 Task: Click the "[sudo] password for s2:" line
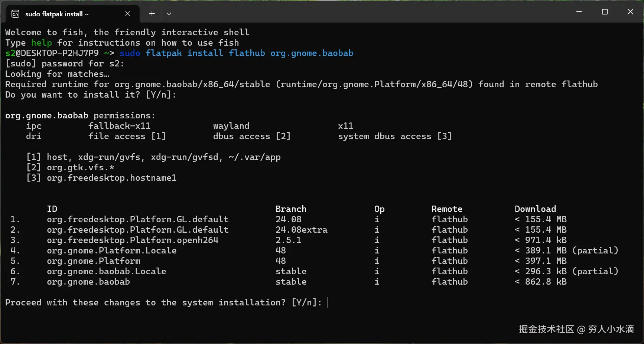point(65,64)
